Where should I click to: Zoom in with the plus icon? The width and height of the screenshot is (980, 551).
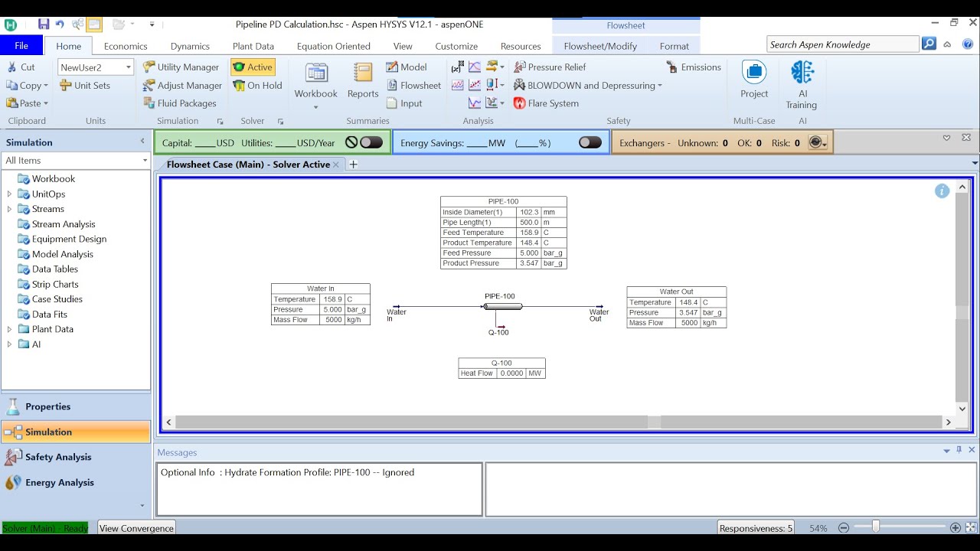pyautogui.click(x=955, y=528)
